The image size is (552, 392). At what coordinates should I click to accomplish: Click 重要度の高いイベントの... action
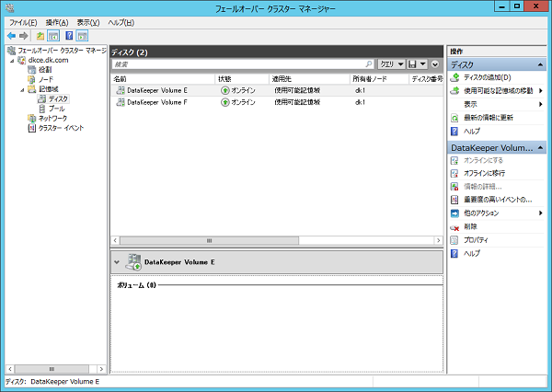pos(498,200)
